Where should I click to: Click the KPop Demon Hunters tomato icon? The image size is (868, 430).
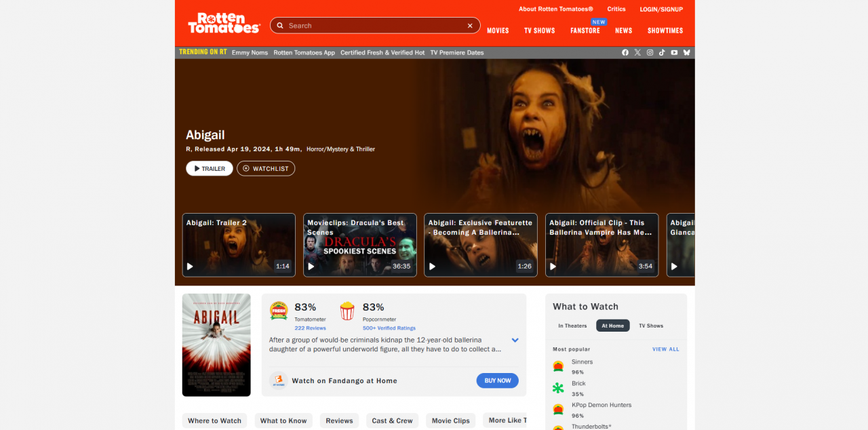558,410
